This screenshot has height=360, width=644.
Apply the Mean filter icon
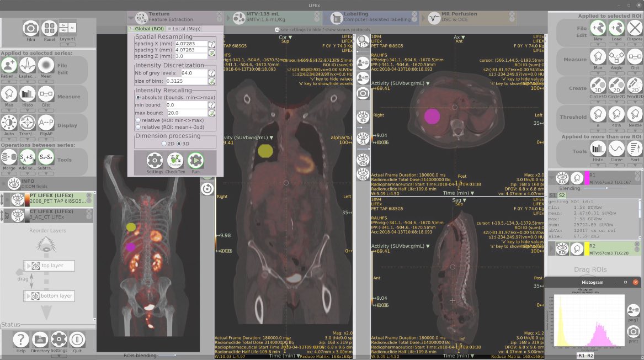click(46, 65)
